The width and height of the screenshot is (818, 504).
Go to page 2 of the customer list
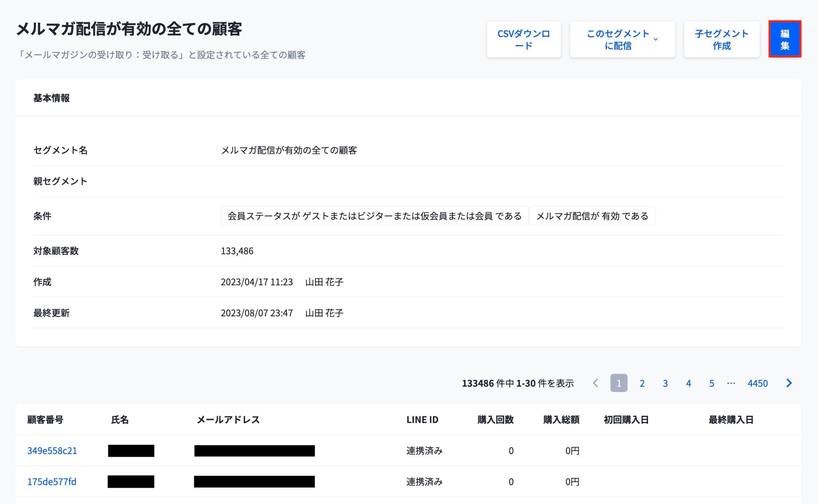(642, 383)
